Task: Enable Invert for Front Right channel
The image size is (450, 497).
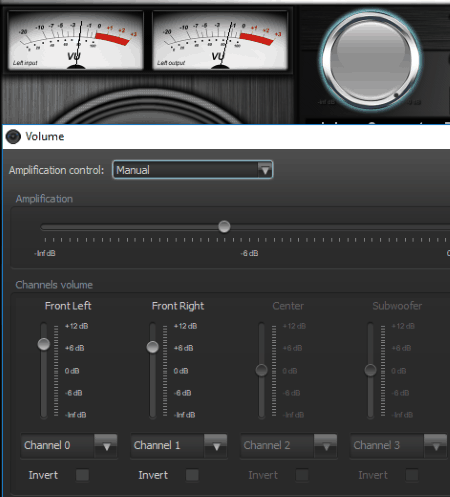Action: [192, 475]
